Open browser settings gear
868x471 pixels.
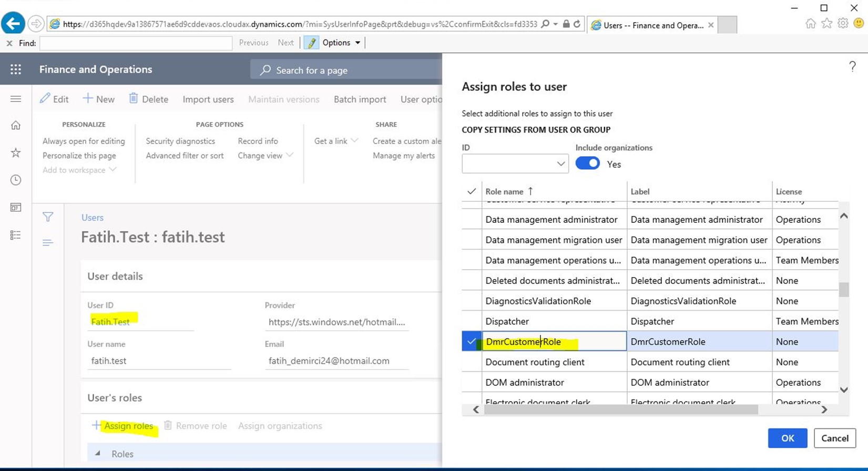pyautogui.click(x=843, y=24)
